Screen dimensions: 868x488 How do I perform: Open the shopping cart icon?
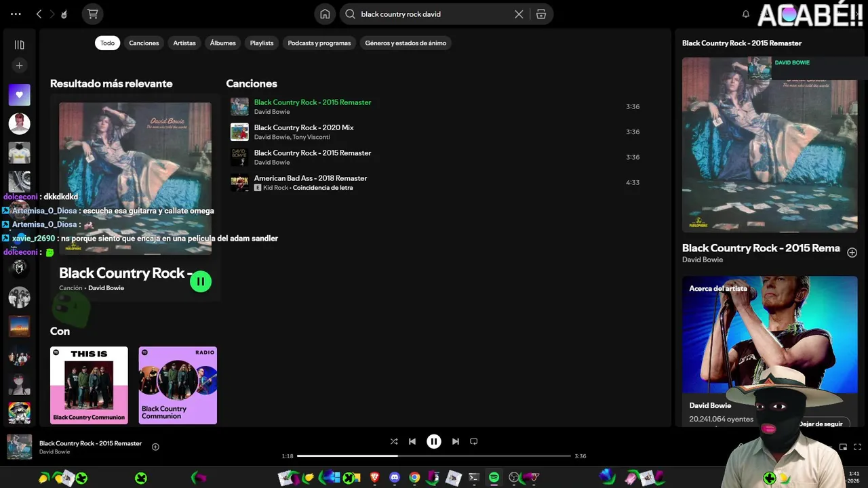click(x=93, y=14)
